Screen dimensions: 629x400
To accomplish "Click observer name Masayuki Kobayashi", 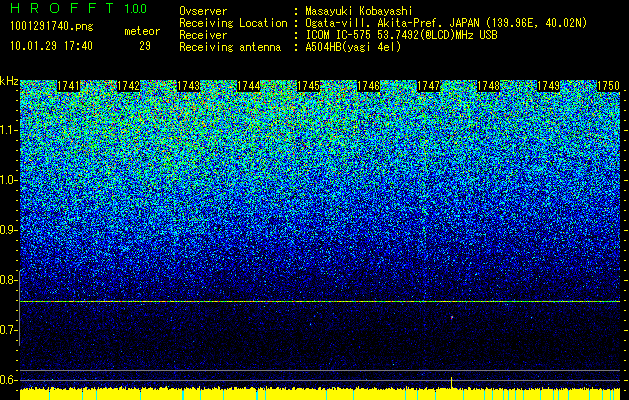I will tap(359, 11).
